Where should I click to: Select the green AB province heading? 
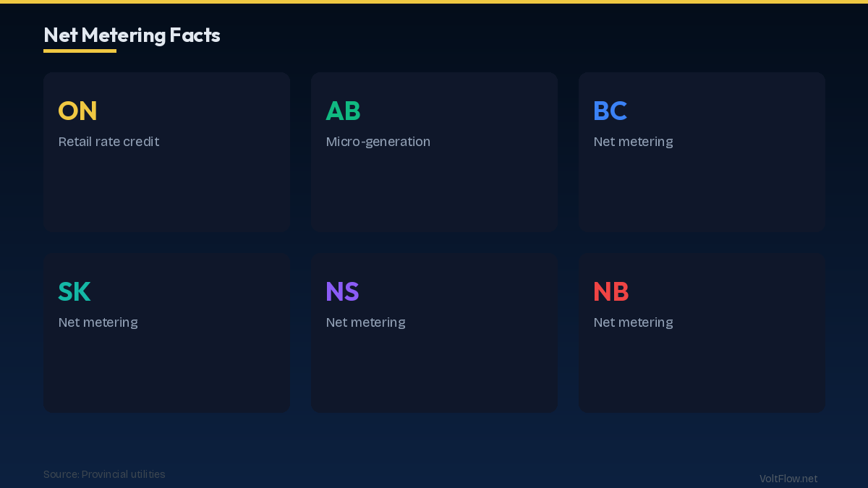pyautogui.click(x=343, y=111)
